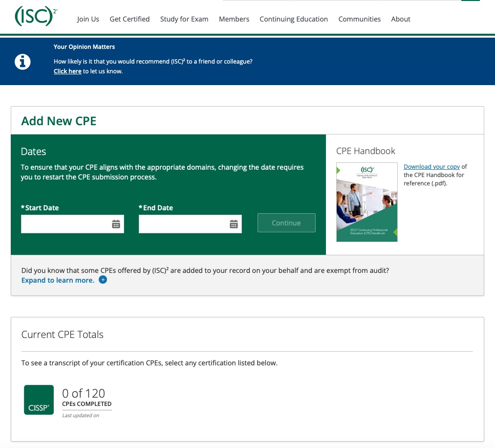This screenshot has width=495, height=448.
Task: Click the info circle icon in banner
Action: (x=23, y=62)
